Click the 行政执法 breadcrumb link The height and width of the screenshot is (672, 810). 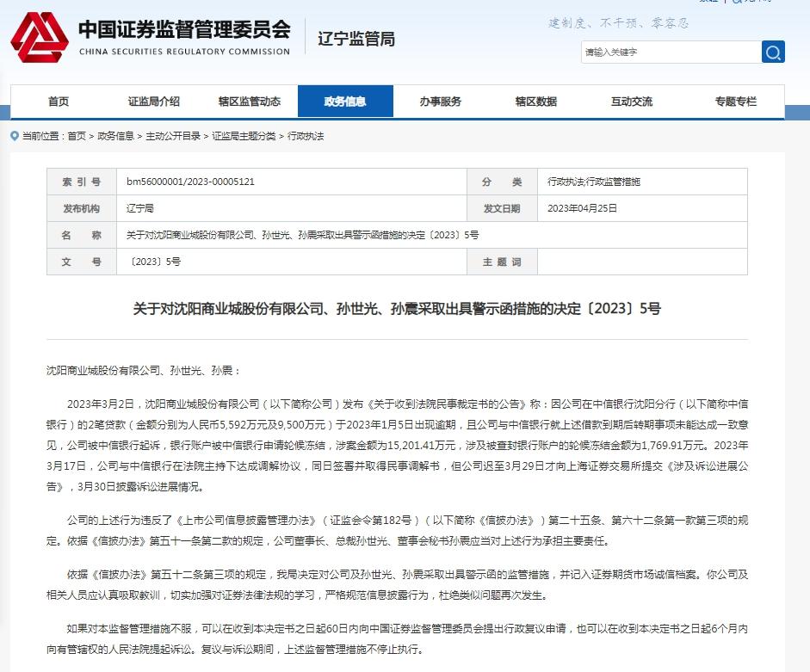pos(305,136)
